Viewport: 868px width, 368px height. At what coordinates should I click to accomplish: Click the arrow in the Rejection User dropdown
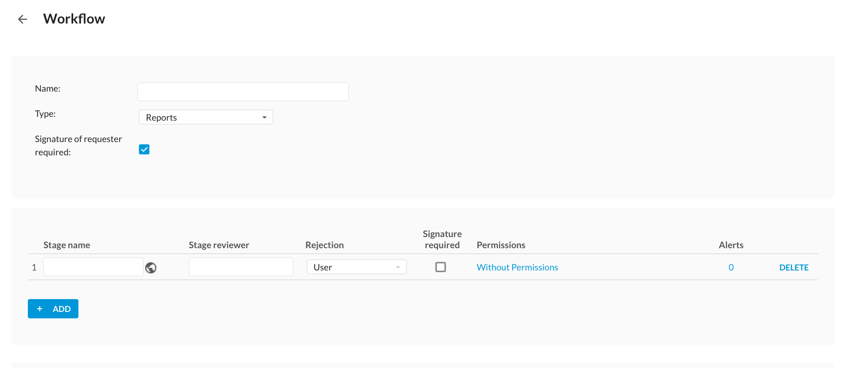click(x=398, y=267)
